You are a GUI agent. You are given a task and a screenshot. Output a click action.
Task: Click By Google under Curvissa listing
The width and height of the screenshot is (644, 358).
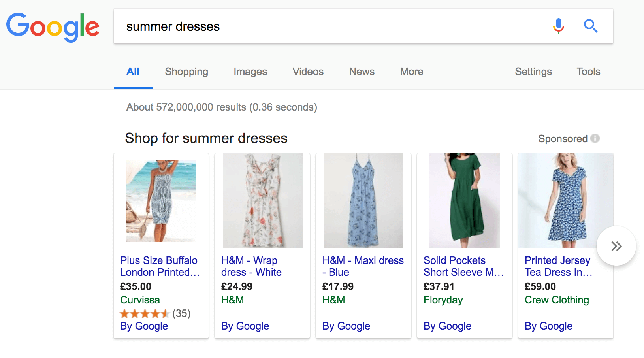pyautogui.click(x=144, y=326)
